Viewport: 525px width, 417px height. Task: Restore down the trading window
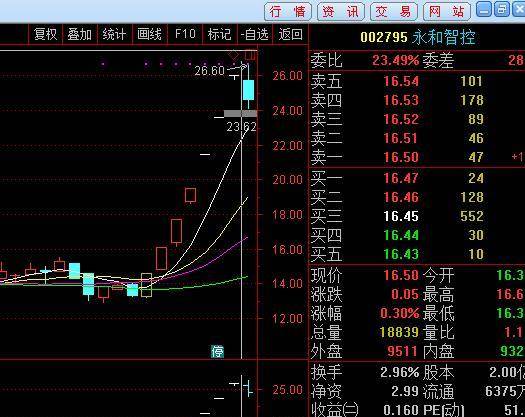coord(502,9)
